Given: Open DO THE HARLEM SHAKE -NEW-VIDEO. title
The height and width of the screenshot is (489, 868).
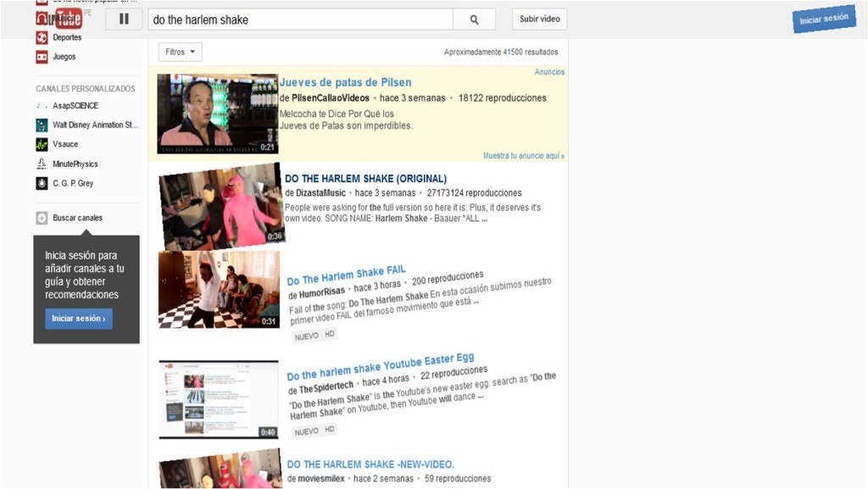Looking at the screenshot, I should click(x=370, y=464).
